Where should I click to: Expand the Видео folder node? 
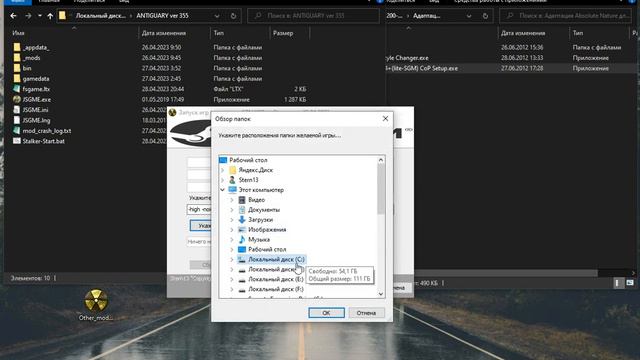point(232,200)
